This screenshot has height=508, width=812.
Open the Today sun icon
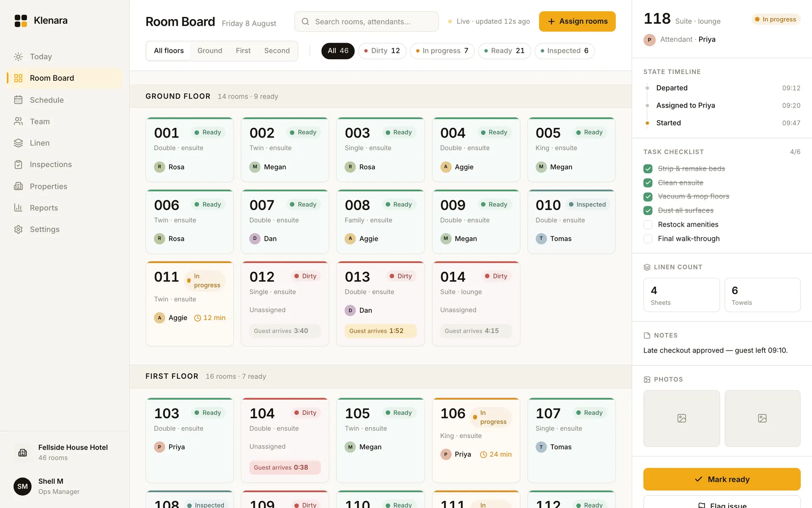[x=18, y=57]
